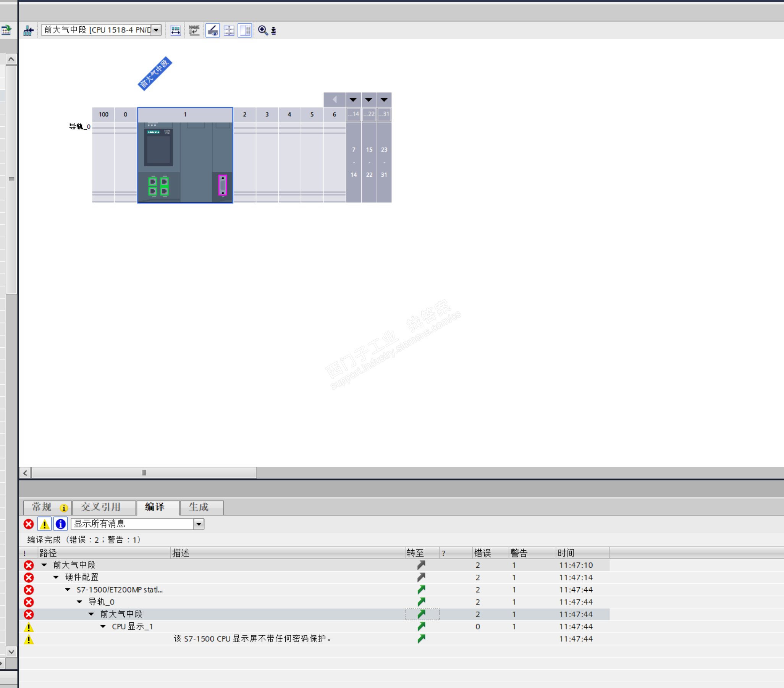Viewport: 784px width, 688px height.
Task: Click go-to arrow for 硬件配置 row
Action: pos(422,577)
